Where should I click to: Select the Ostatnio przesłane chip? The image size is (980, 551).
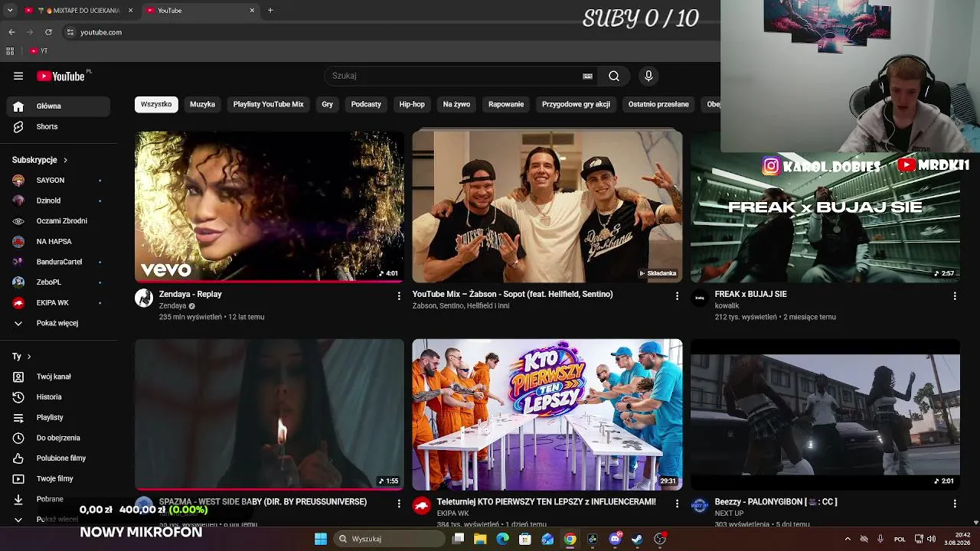(x=658, y=104)
